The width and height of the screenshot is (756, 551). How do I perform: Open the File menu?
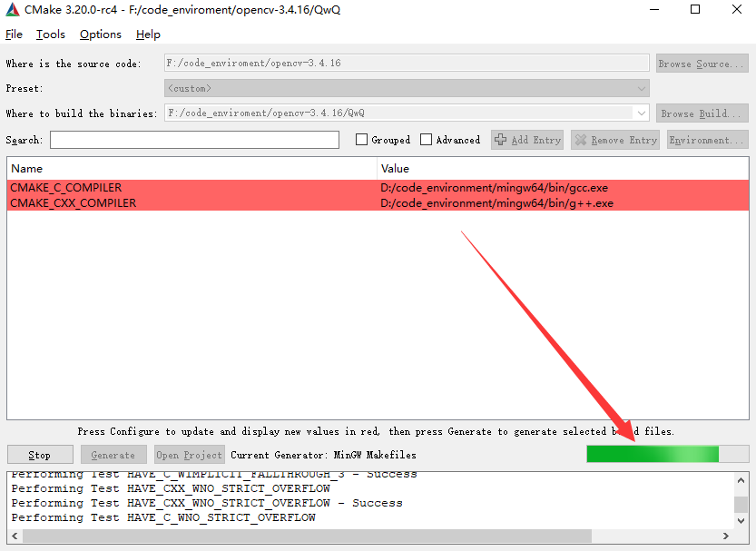[14, 34]
